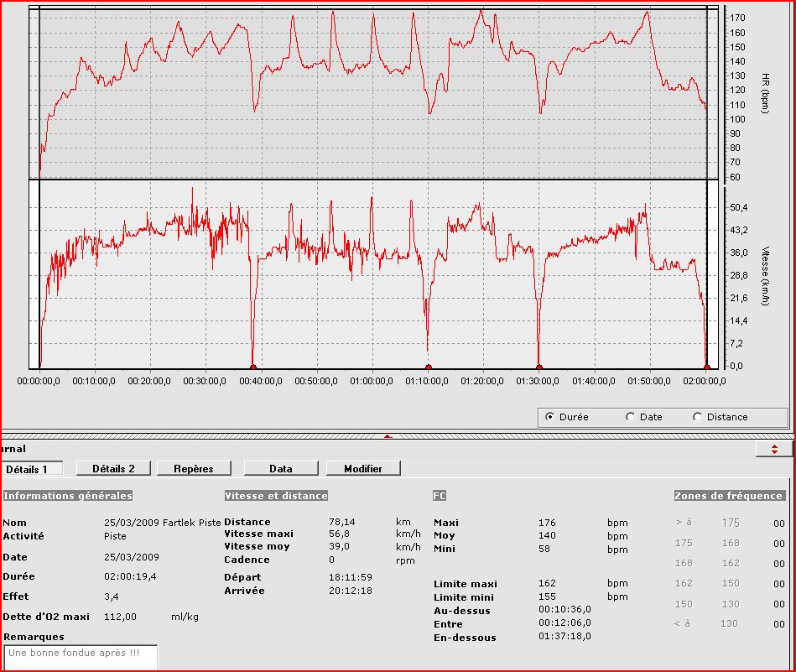Click the FC Maxi value 176
The height and width of the screenshot is (672, 796).
tap(547, 522)
